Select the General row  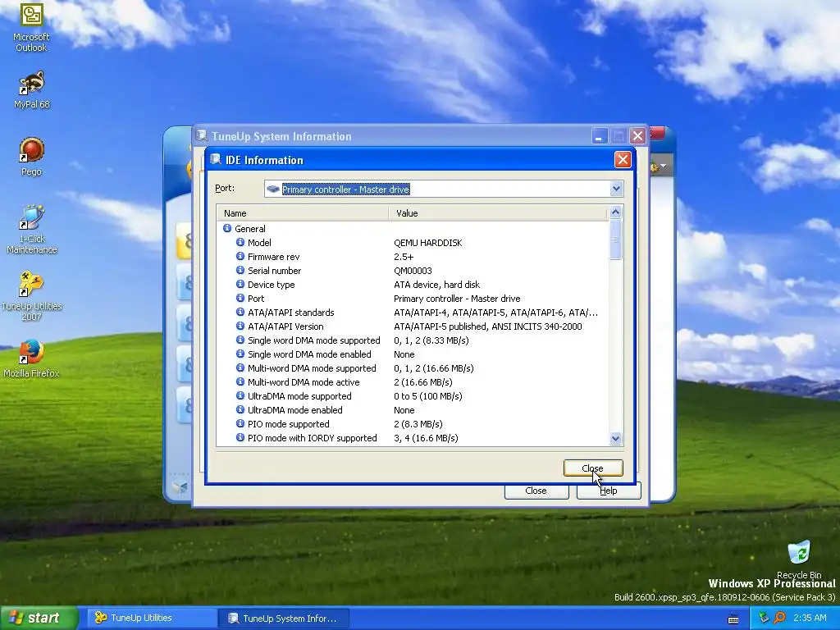pyautogui.click(x=413, y=229)
